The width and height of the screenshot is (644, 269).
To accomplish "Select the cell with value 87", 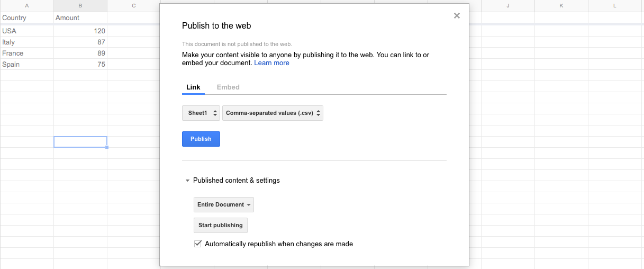I will [80, 42].
